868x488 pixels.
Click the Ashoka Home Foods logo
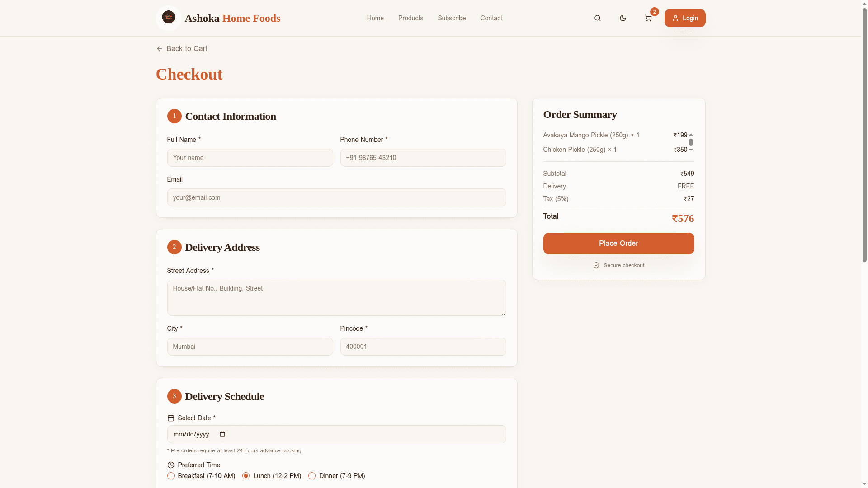click(x=169, y=18)
